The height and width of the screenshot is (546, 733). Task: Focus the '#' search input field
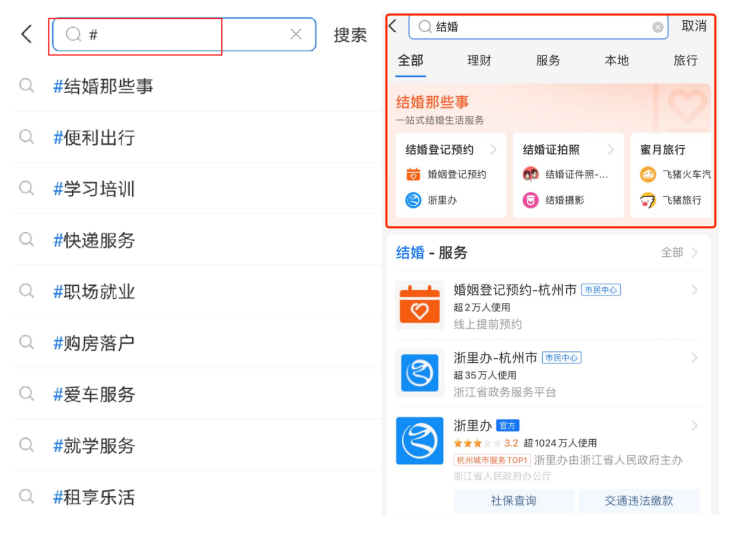tap(180, 34)
